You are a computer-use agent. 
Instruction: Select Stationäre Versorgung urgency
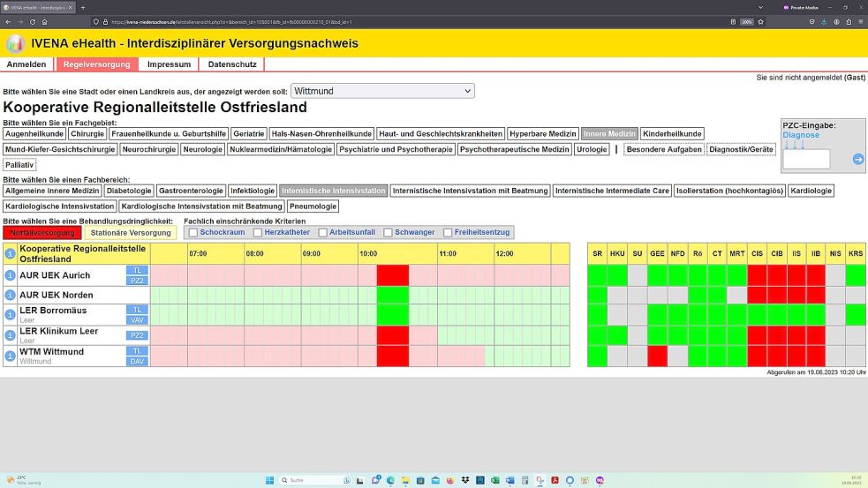point(131,233)
